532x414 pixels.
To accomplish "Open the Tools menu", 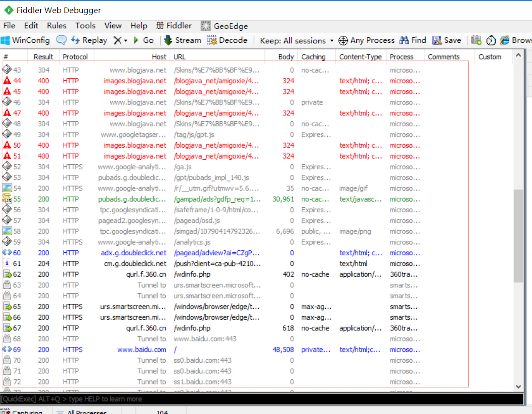I will coord(85,26).
